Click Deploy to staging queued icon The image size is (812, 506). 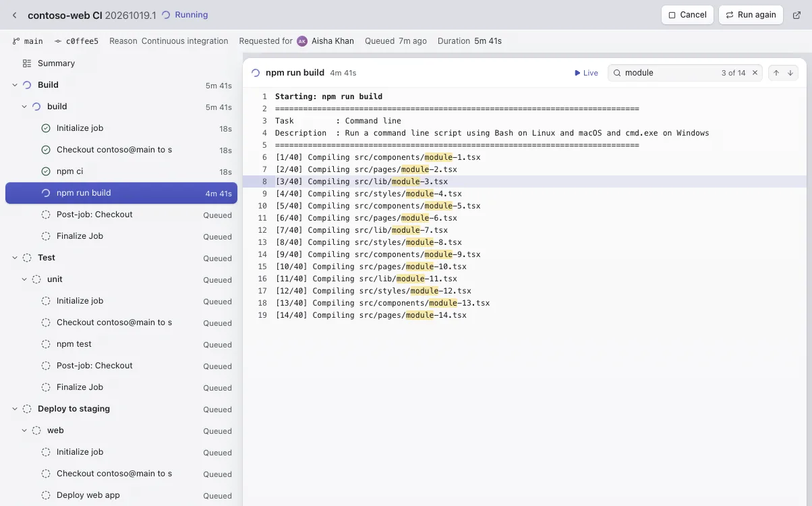point(27,409)
